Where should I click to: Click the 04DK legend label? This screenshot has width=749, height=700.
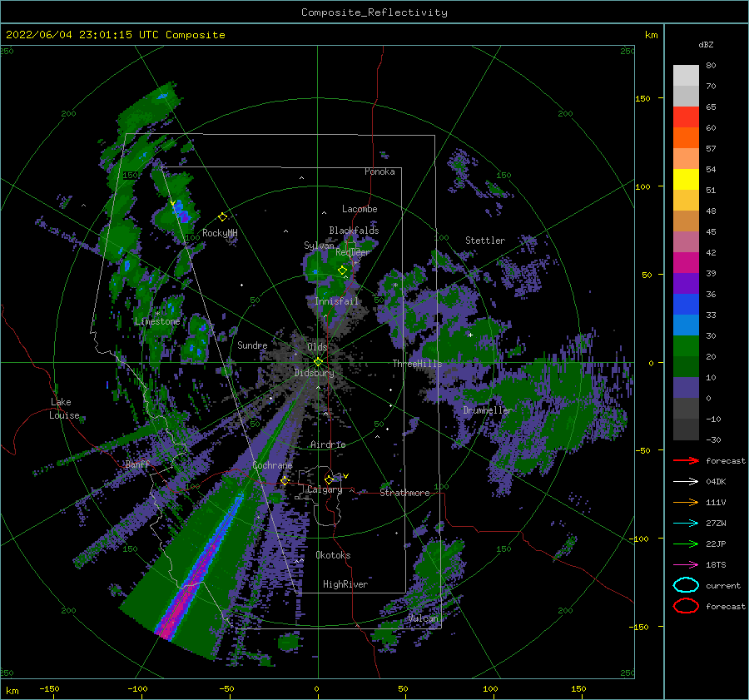pyautogui.click(x=716, y=482)
